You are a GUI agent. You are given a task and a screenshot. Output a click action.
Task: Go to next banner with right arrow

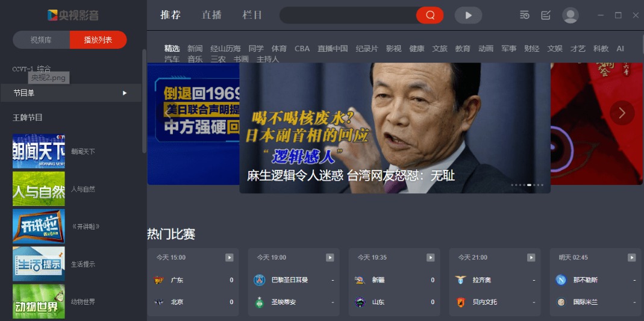pyautogui.click(x=622, y=113)
